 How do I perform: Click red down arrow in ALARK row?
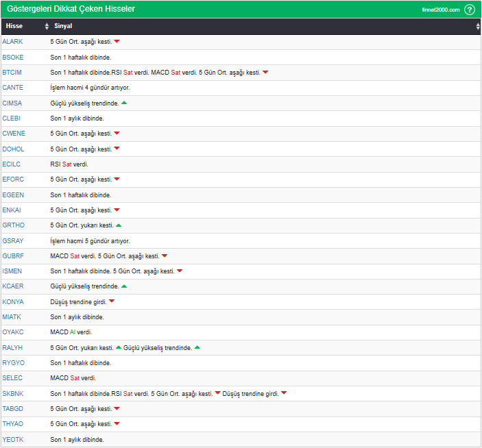pos(117,41)
